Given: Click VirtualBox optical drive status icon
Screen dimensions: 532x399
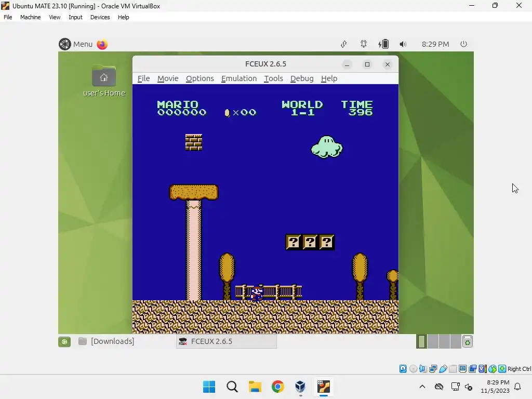Looking at the screenshot, I should (413, 368).
